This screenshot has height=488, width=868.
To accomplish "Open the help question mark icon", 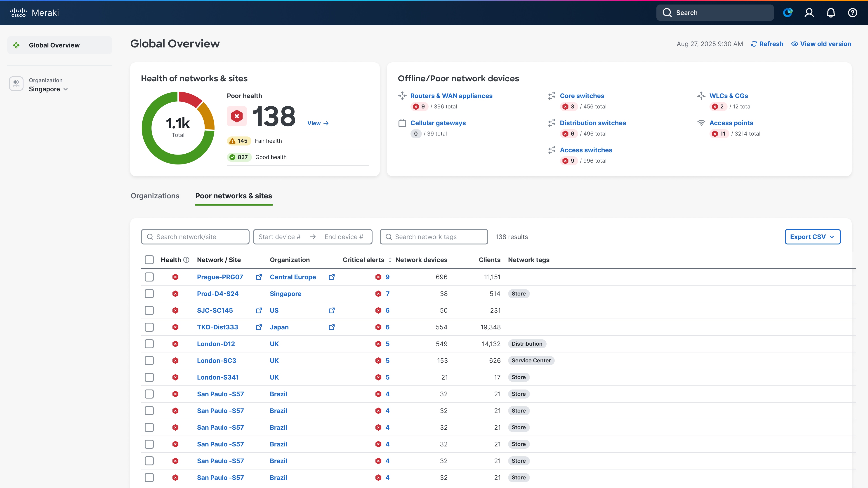I will point(852,13).
